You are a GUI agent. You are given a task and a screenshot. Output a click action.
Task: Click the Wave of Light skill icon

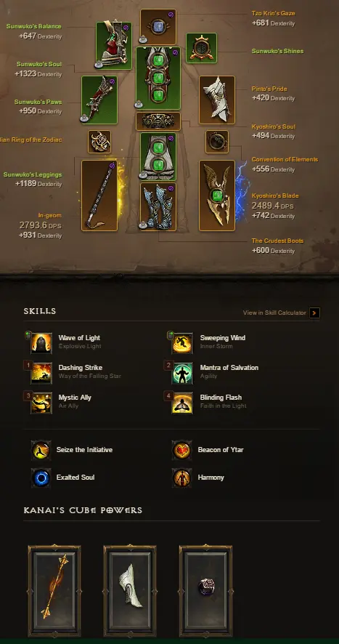(x=41, y=343)
